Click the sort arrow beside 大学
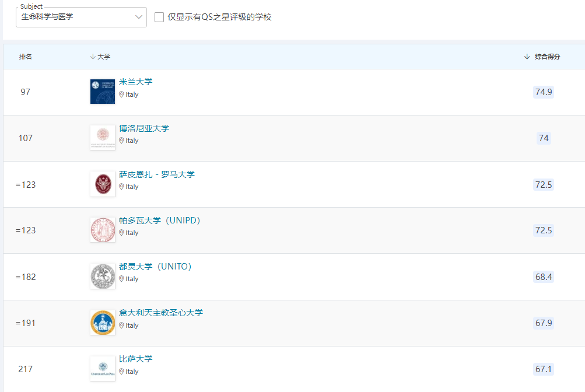The image size is (585, 392). tap(93, 57)
